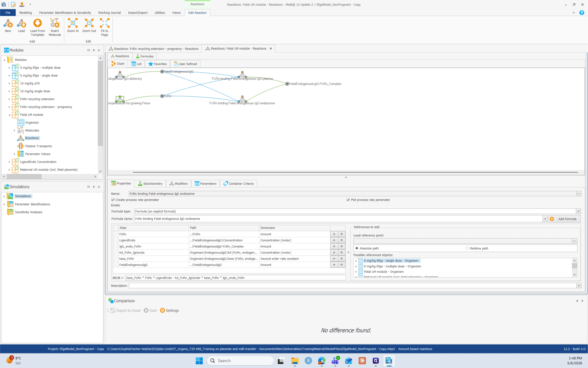This screenshot has height=368, width=588.
Task: Select the Relative path radio button
Action: (x=467, y=248)
